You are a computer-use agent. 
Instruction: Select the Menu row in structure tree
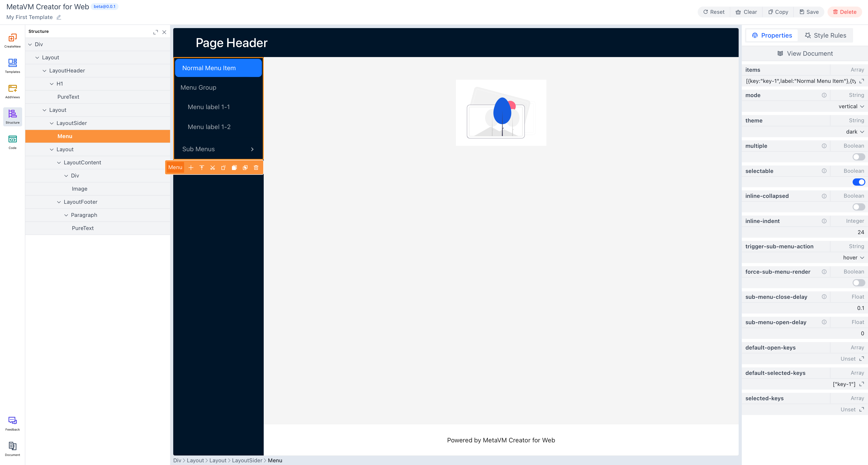pos(98,136)
